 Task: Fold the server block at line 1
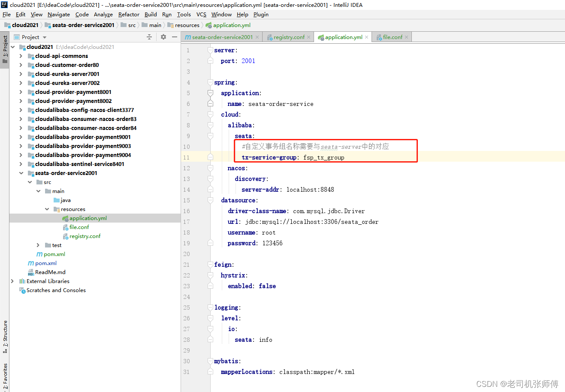[210, 50]
